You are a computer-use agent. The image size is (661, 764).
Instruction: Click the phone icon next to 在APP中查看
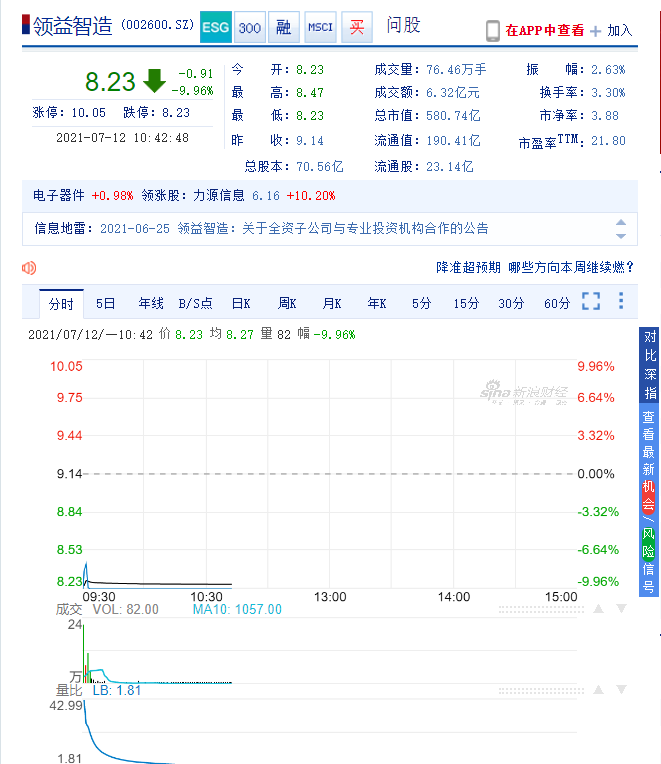pos(492,31)
